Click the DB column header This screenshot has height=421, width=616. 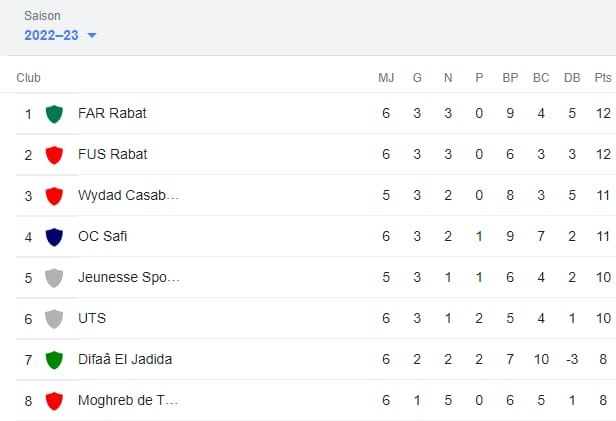click(x=572, y=78)
